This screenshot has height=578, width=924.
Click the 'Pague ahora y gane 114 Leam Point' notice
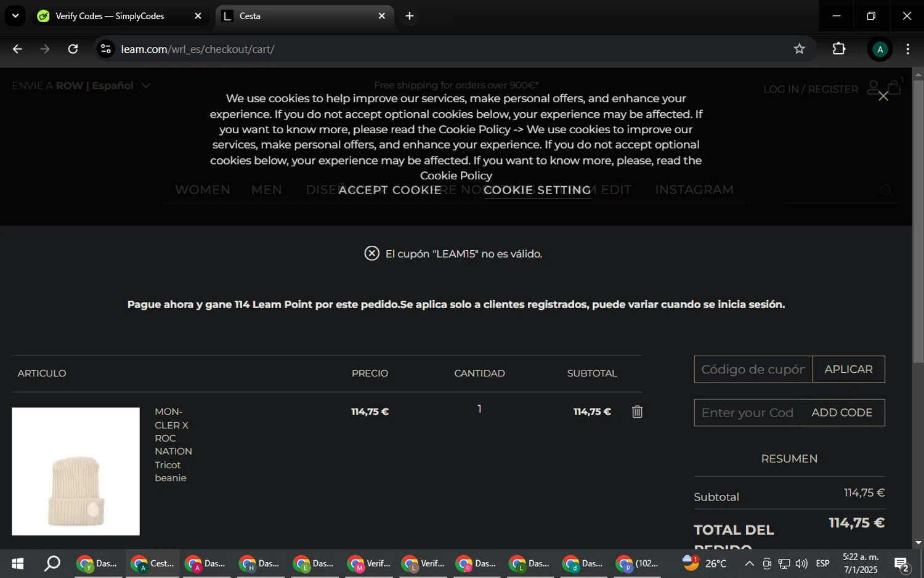click(456, 304)
